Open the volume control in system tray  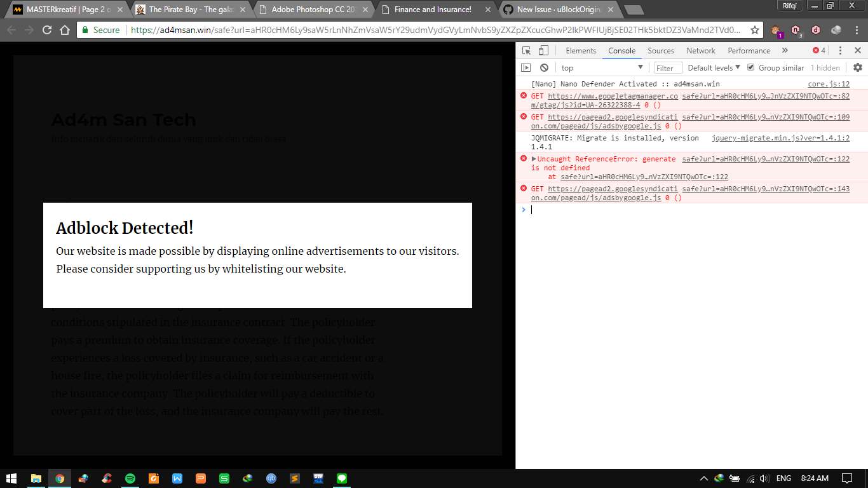pyautogui.click(x=764, y=478)
